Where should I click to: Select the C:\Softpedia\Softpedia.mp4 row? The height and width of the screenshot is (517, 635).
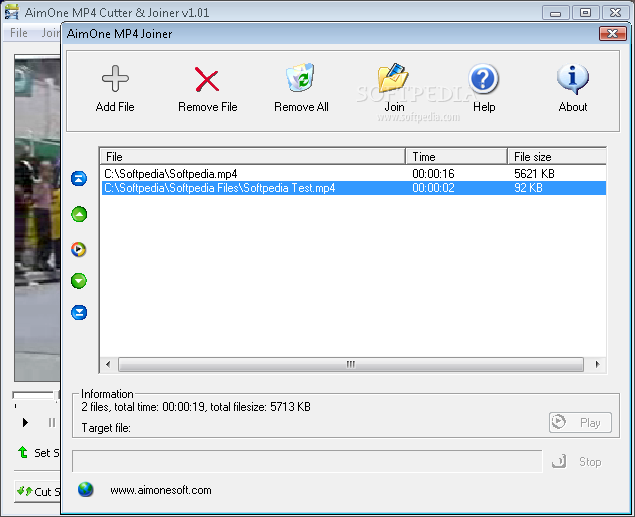353,174
